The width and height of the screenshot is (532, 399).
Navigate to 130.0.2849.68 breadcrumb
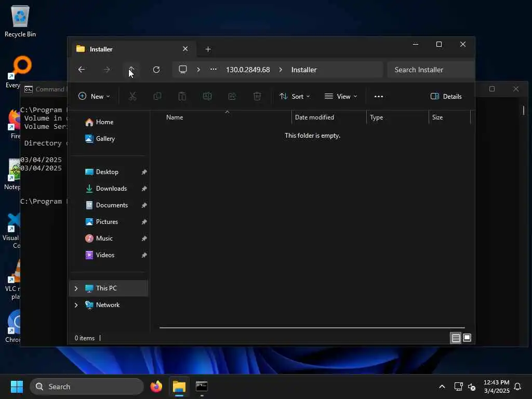pyautogui.click(x=248, y=70)
